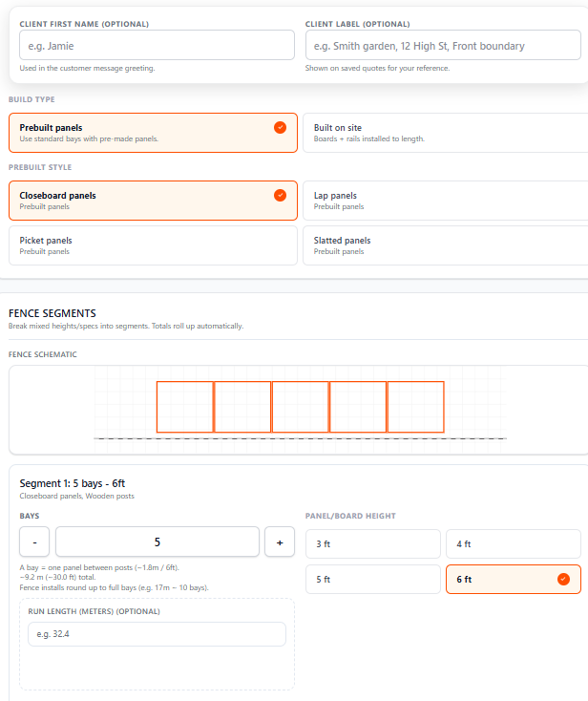Image resolution: width=588 pixels, height=701 pixels.
Task: Click the orange checkmark on Prebuilt panels
Action: click(x=280, y=127)
